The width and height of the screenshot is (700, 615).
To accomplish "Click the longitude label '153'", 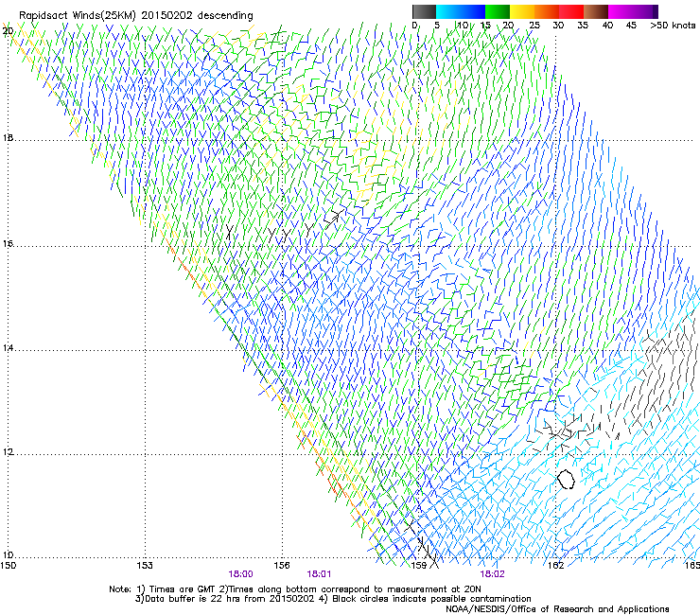I will (145, 565).
